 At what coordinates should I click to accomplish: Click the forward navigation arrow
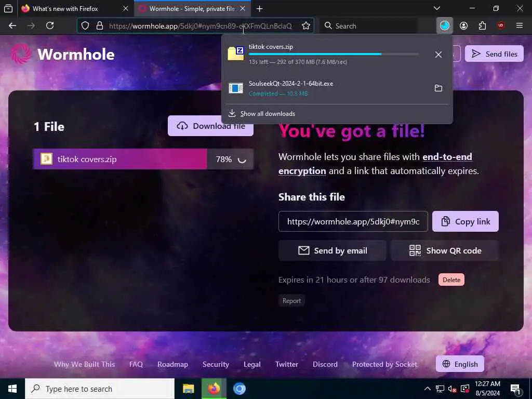coord(31,26)
